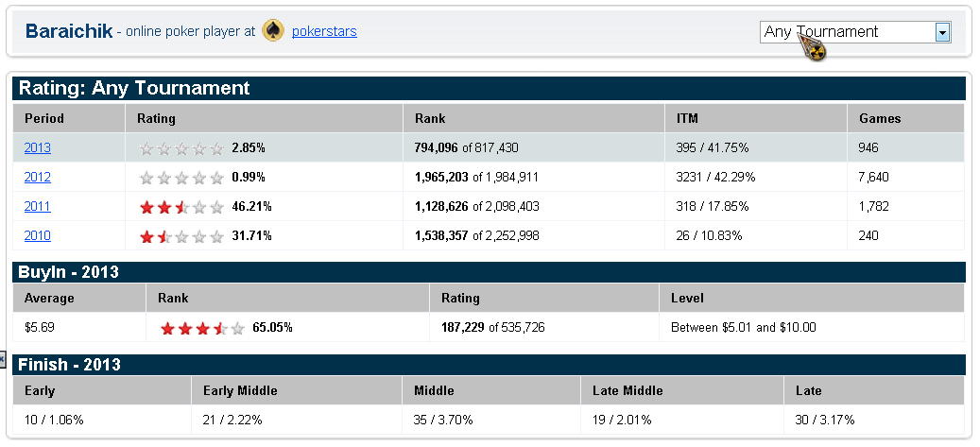Click the Rating: Any Tournament section header
The width and height of the screenshot is (980, 447).
(x=134, y=89)
